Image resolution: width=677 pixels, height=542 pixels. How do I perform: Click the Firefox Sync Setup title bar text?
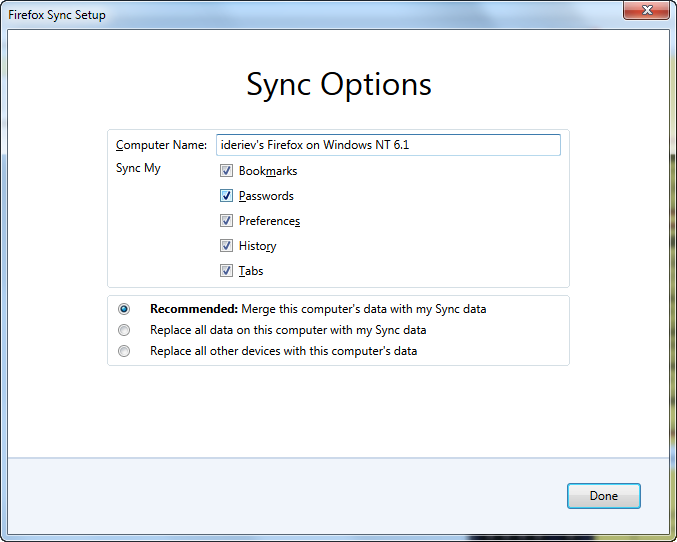click(57, 15)
